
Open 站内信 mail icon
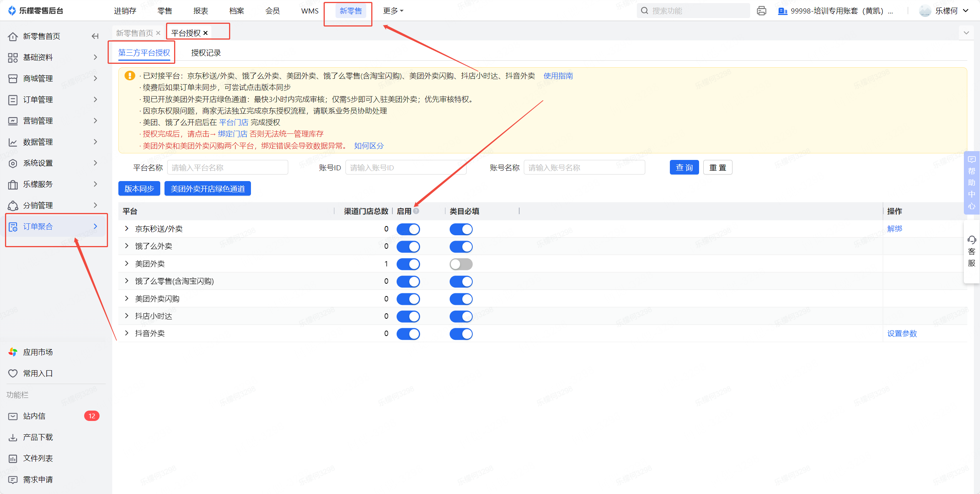[x=13, y=416]
